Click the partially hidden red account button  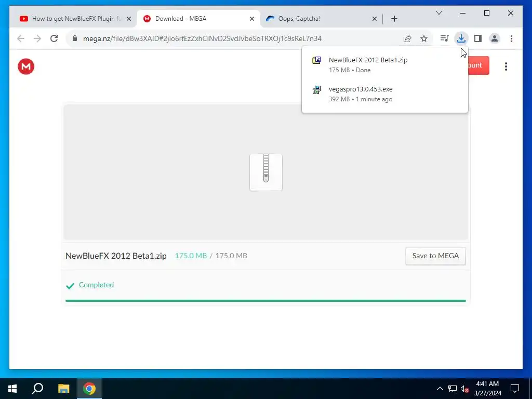[x=478, y=65]
